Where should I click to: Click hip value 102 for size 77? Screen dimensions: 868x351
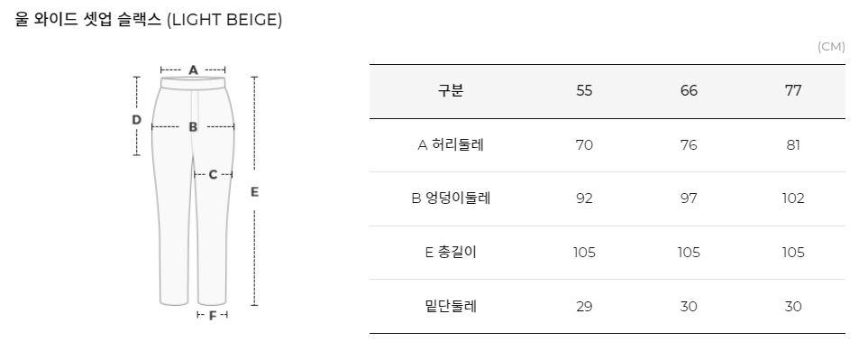coord(793,199)
